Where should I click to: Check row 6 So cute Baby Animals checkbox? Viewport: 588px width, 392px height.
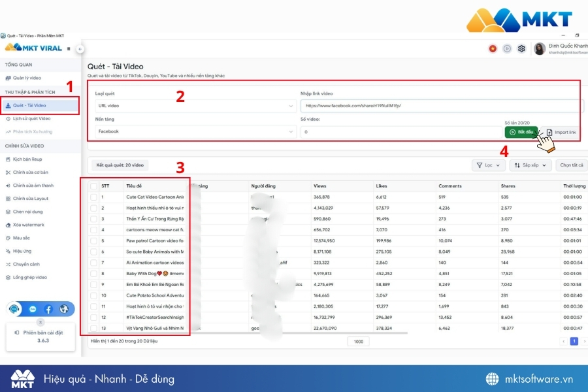(93, 252)
